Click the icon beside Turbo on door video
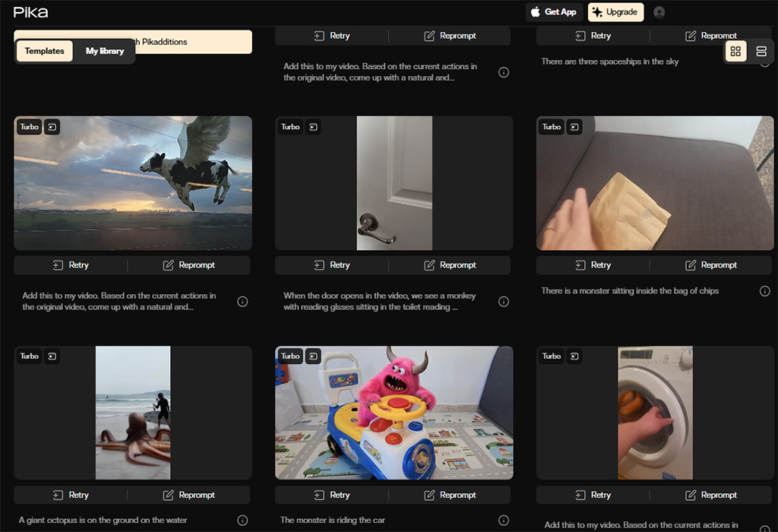 coord(313,127)
